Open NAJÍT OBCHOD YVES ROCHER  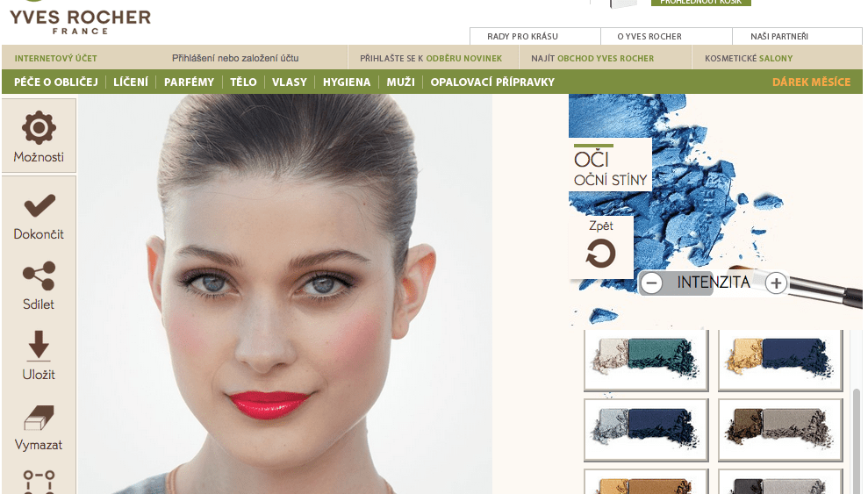(x=592, y=58)
